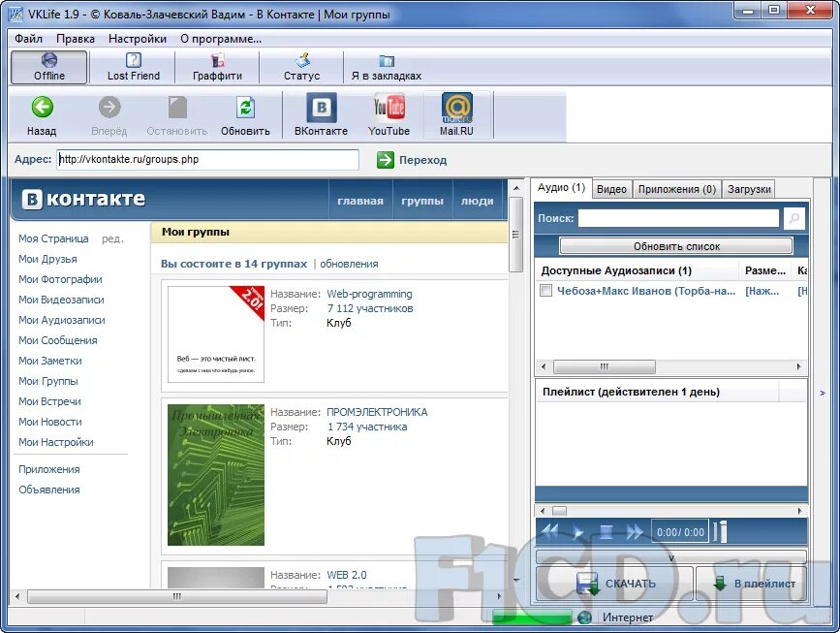Viewport: 840px width, 633px height.
Task: Click the player volume slider
Action: pyautogui.click(x=720, y=531)
